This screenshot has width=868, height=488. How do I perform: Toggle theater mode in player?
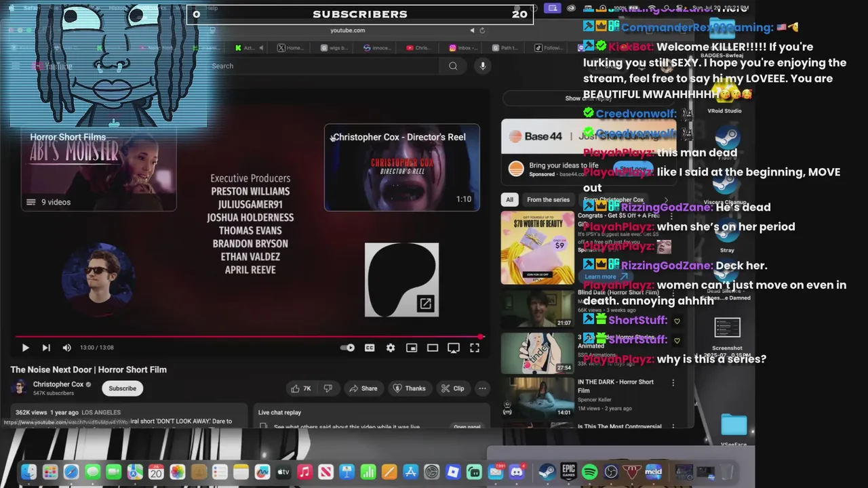click(433, 348)
